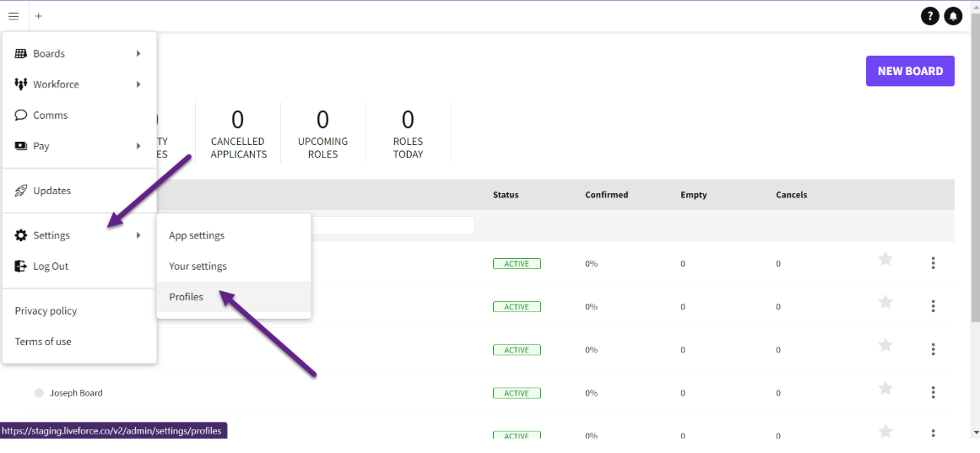Expand the Workforce submenu arrow
Viewport: 980px width, 453px height.
[x=138, y=84]
